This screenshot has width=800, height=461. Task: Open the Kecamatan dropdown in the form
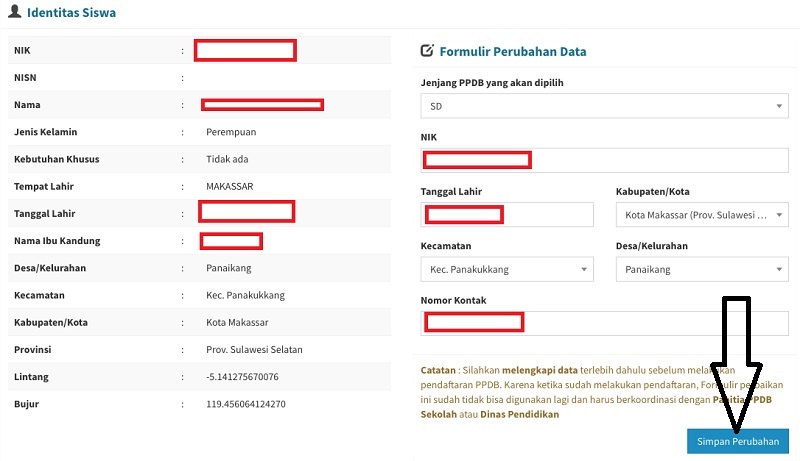[505, 269]
